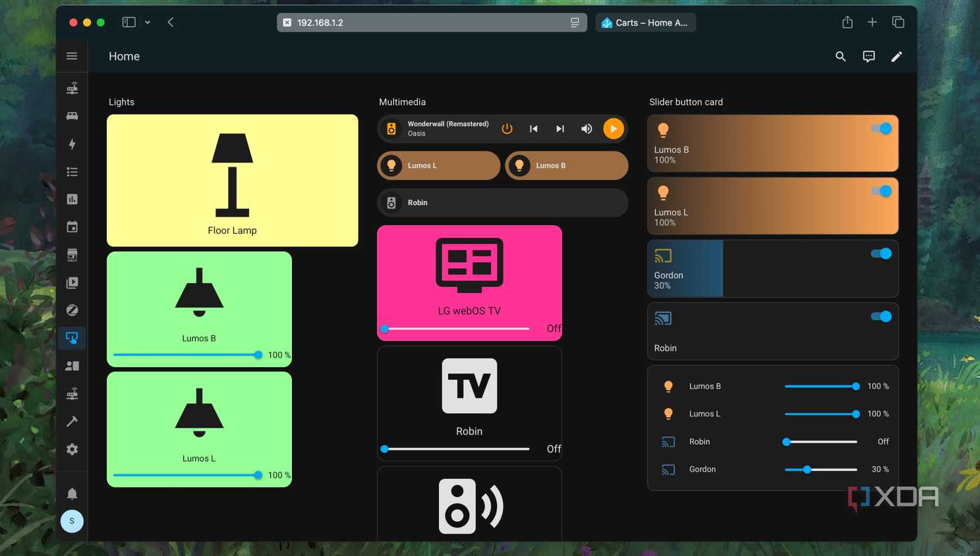Toggle the Lumos L slider card switch
Image resolution: width=980 pixels, height=556 pixels.
[881, 191]
